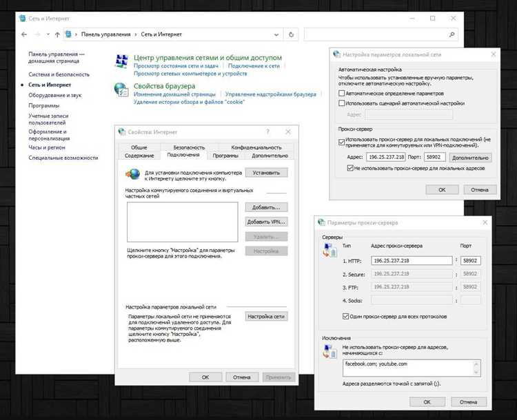Screen dimensions: 517x420
Task: Click the Up arrow navigation icon
Action: (57, 34)
